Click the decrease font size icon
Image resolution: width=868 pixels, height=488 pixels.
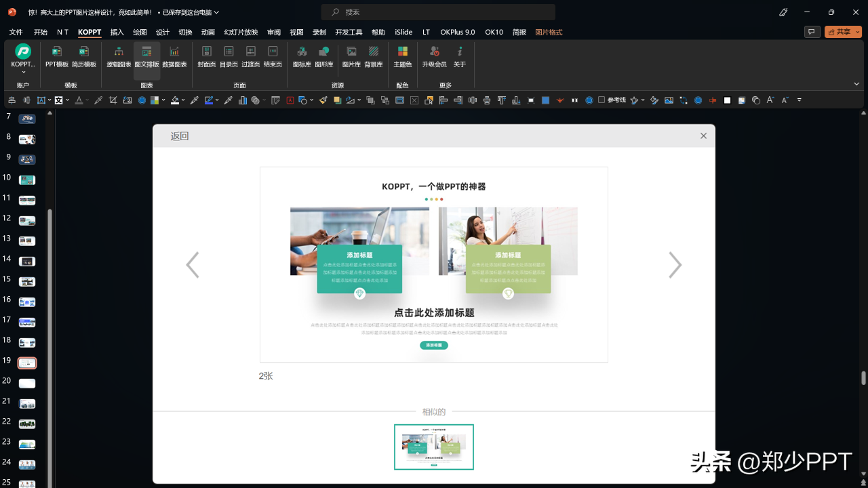[785, 100]
